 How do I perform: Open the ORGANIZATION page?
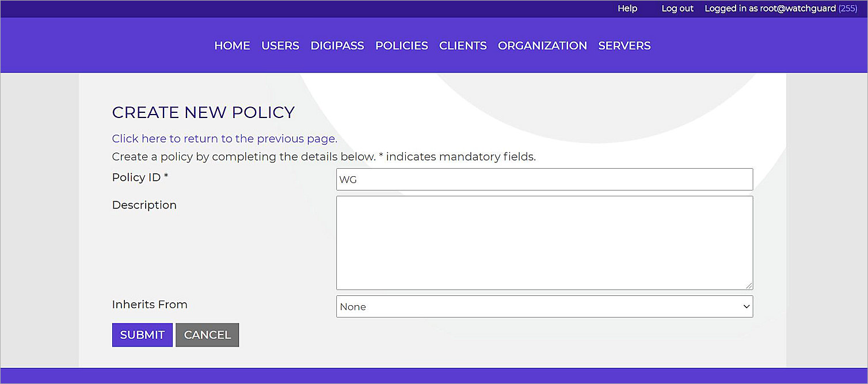(x=542, y=45)
